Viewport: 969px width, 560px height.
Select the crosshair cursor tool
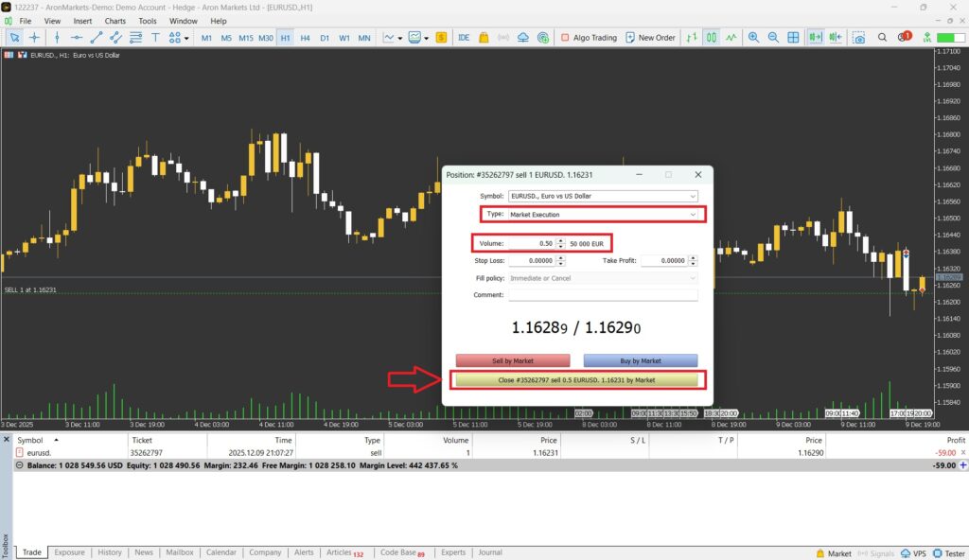click(x=35, y=38)
